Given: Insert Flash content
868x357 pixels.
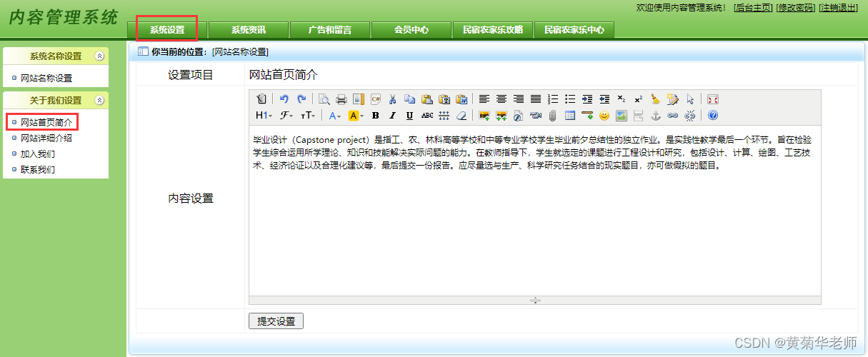Looking at the screenshot, I should click(518, 115).
